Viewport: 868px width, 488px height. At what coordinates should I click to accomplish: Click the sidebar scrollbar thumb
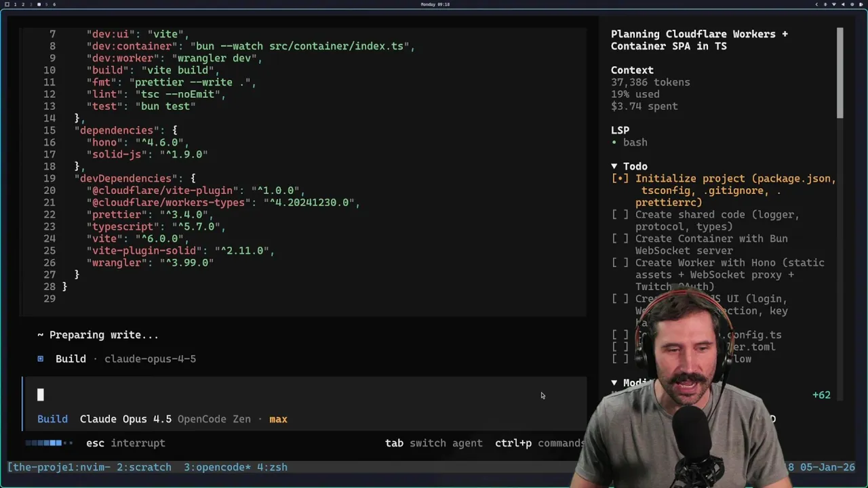point(840,73)
